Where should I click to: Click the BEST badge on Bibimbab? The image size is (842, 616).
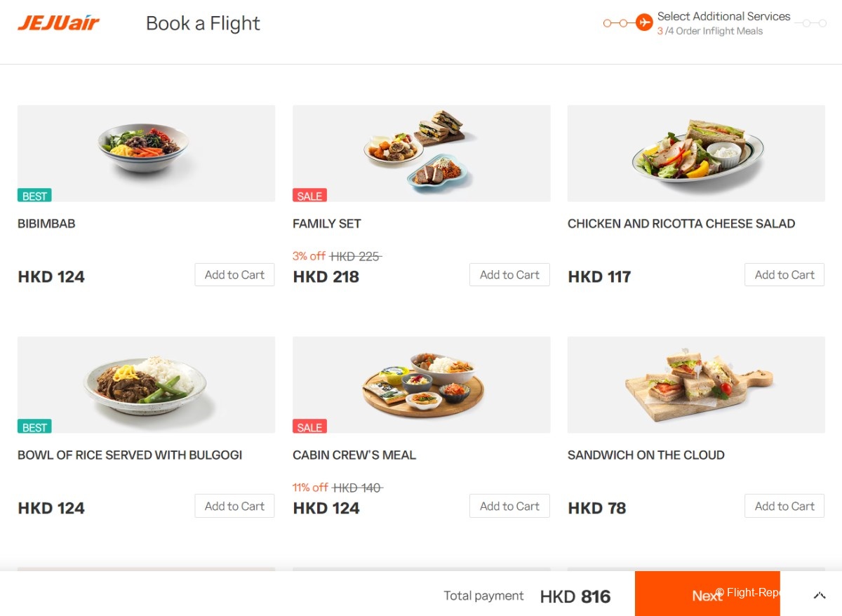34,196
